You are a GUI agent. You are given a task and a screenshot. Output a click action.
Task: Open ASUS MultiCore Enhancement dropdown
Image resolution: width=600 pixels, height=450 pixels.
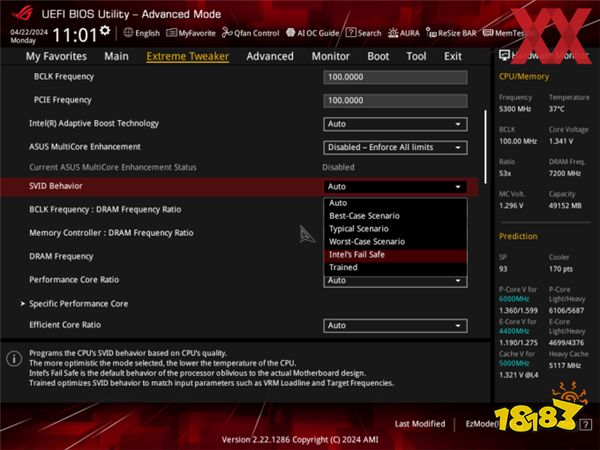[396, 147]
